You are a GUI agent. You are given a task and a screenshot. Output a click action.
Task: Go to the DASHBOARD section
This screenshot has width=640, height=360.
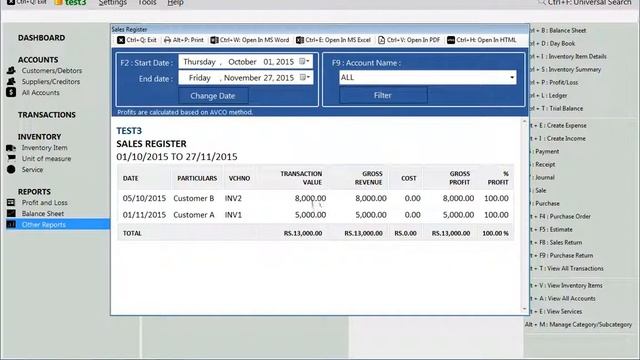point(41,38)
